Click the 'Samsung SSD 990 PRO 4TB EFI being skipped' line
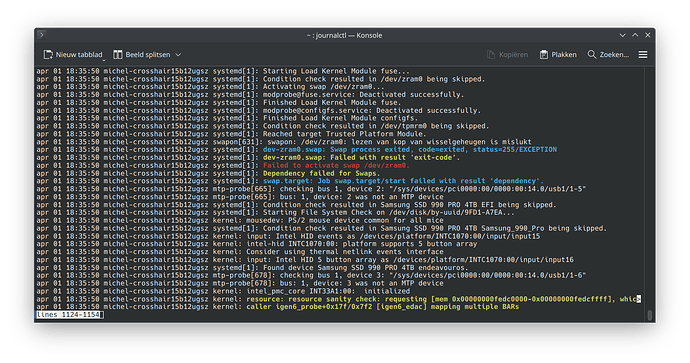The height and width of the screenshot is (363, 690). [296, 205]
